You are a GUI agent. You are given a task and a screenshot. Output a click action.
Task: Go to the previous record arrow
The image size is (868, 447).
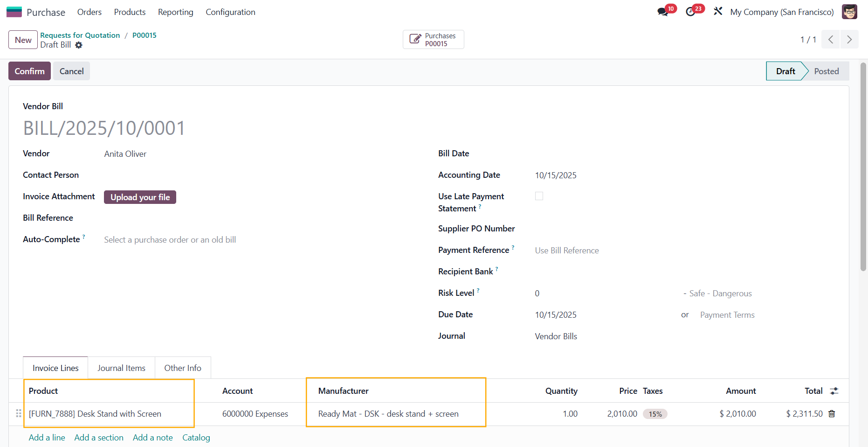[830, 40]
